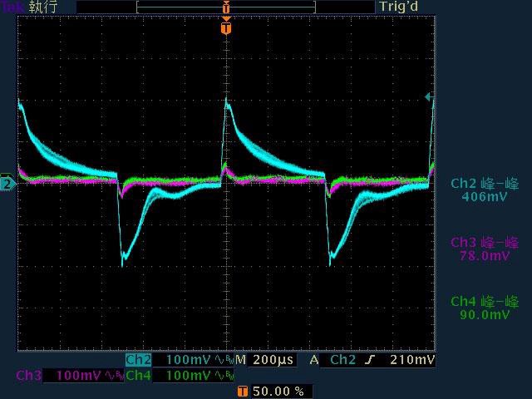Click the Ch2 AC coupling bandwidth icon
Image resolution: width=532 pixels, height=399 pixels.
[224, 360]
